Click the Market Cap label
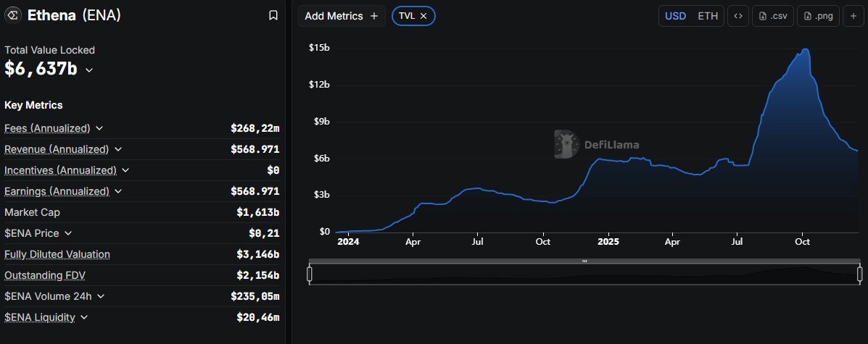This screenshot has width=868, height=344. (x=32, y=212)
